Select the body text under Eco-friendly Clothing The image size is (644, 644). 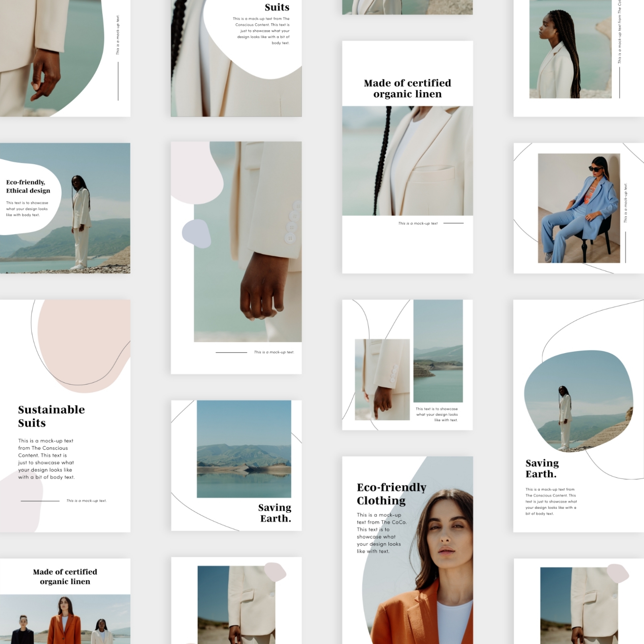tap(381, 533)
